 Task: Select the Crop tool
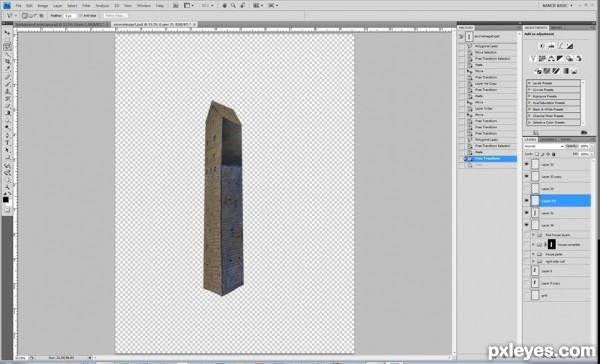point(7,62)
